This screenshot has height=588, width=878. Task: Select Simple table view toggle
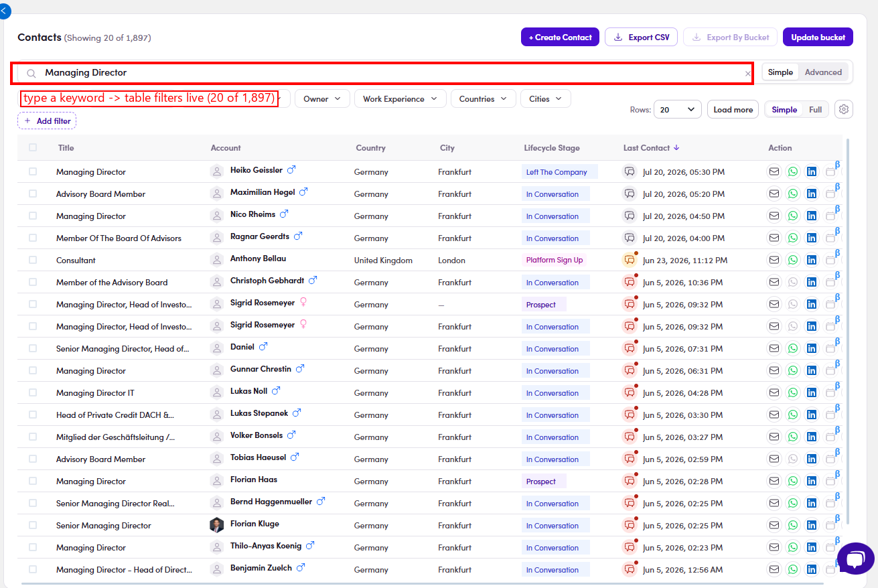pyautogui.click(x=784, y=109)
